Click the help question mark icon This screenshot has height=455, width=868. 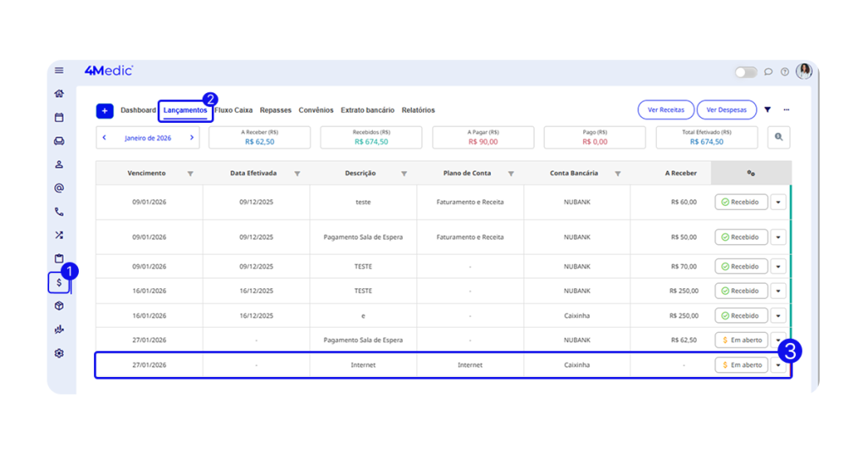785,72
